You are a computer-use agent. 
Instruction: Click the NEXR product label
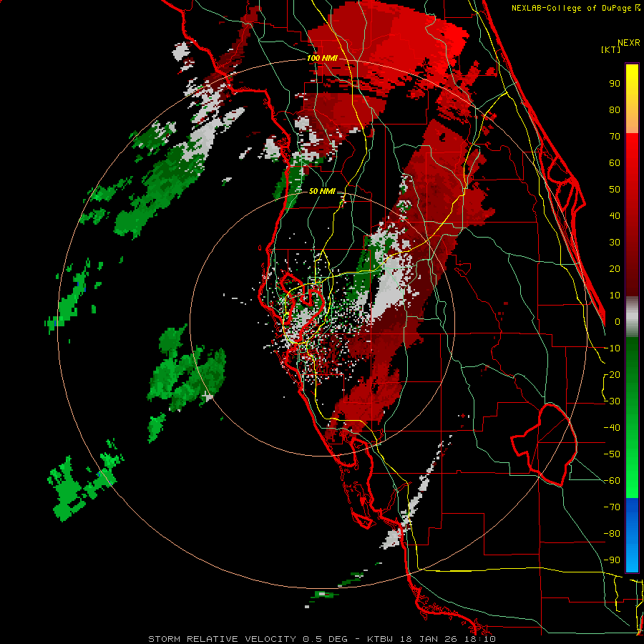629,43
